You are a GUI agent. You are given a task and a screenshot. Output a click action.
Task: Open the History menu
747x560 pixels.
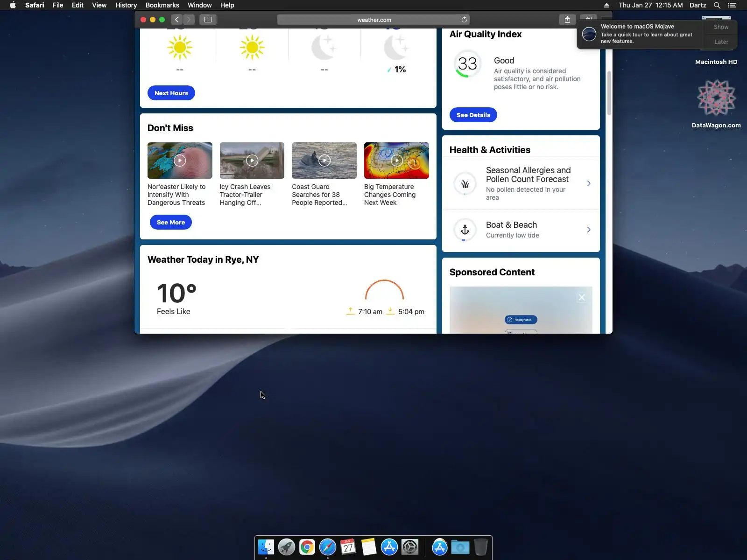tap(126, 5)
